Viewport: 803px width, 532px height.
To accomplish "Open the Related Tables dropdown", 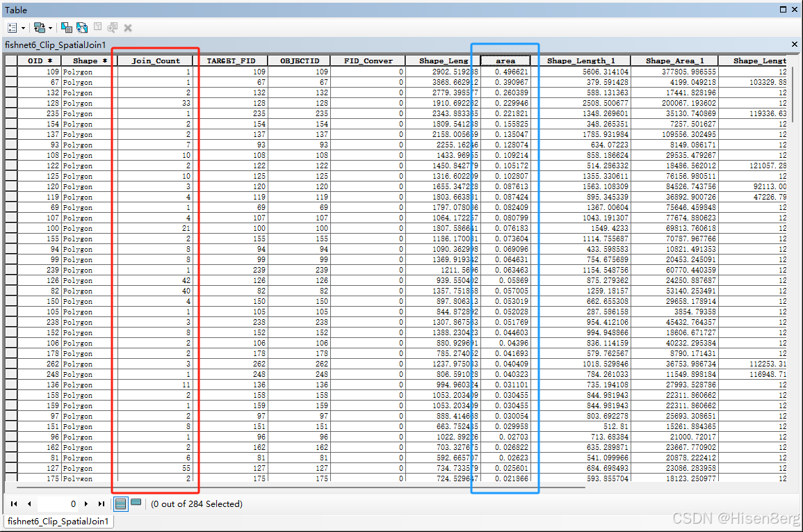I will pos(42,28).
